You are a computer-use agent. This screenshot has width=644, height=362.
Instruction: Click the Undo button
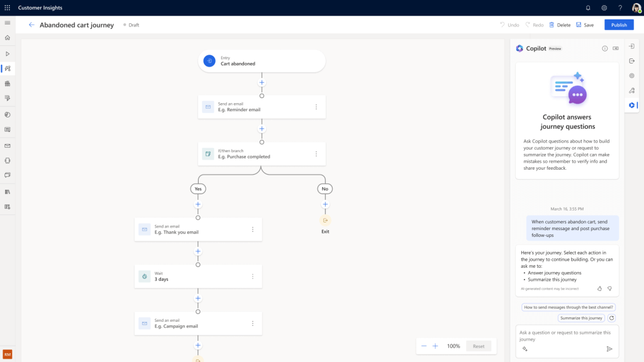pyautogui.click(x=509, y=25)
